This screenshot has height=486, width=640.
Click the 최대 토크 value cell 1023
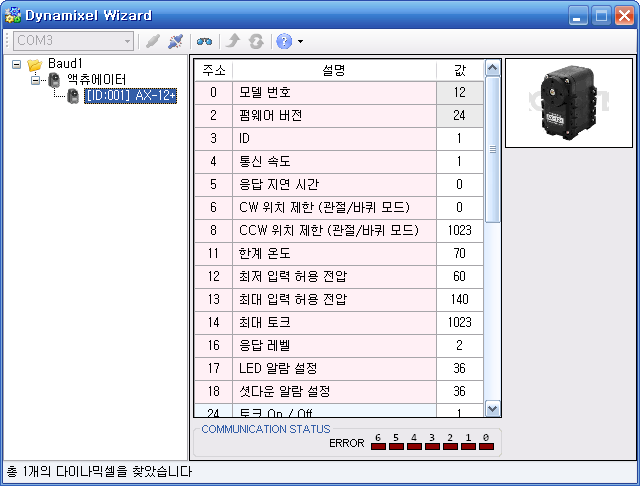tap(459, 322)
